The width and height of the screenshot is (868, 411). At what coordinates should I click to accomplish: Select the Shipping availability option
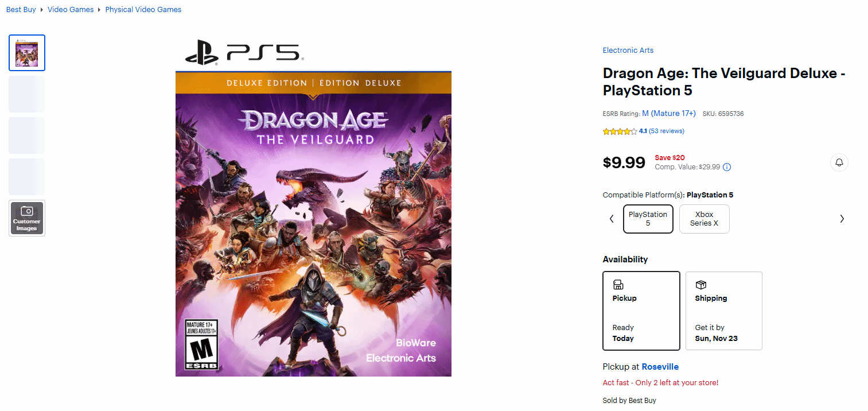tap(723, 311)
